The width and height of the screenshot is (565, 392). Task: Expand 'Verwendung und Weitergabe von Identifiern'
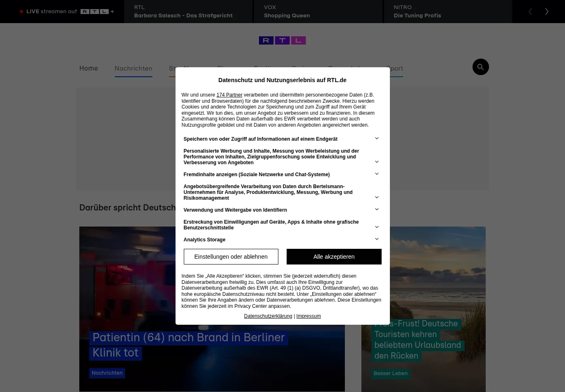376,210
